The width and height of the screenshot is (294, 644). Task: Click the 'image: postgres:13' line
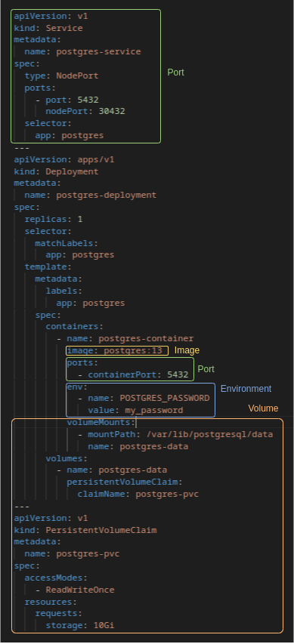pos(114,350)
